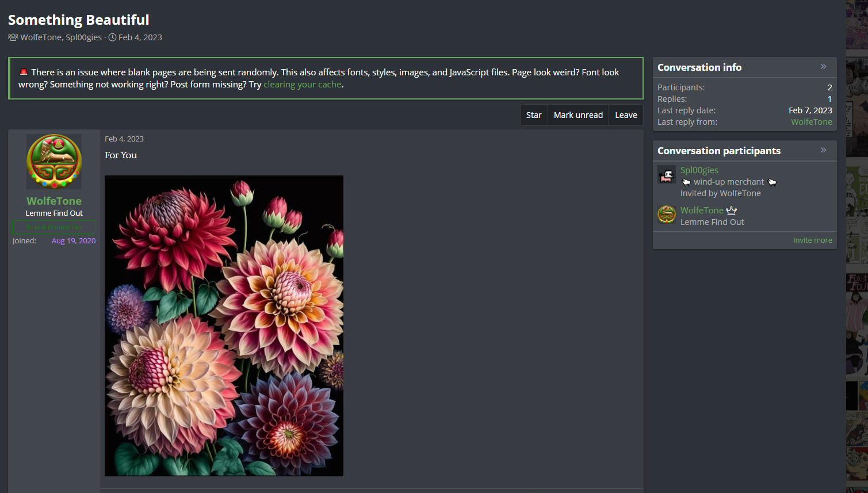Star this conversation
The image size is (868, 493).
point(533,115)
